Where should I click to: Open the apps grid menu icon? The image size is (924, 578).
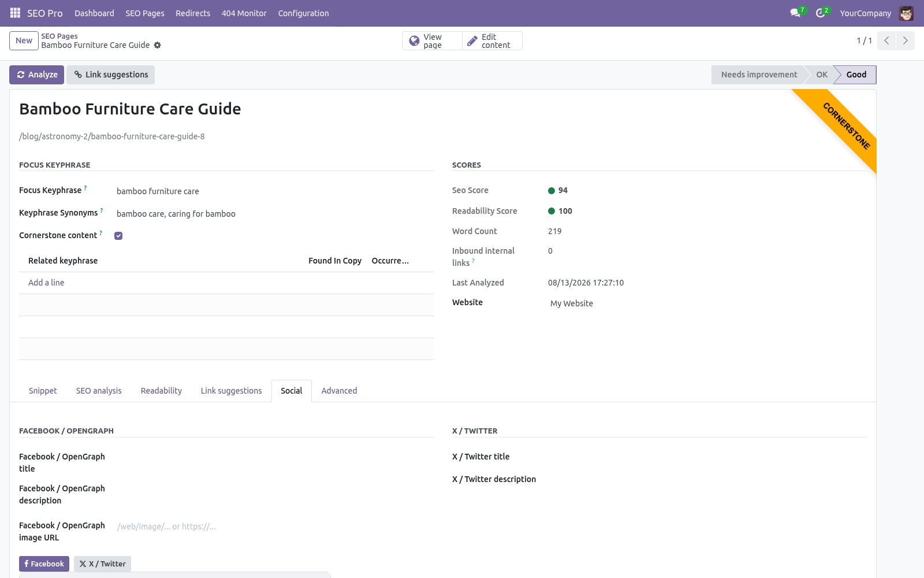coord(15,13)
